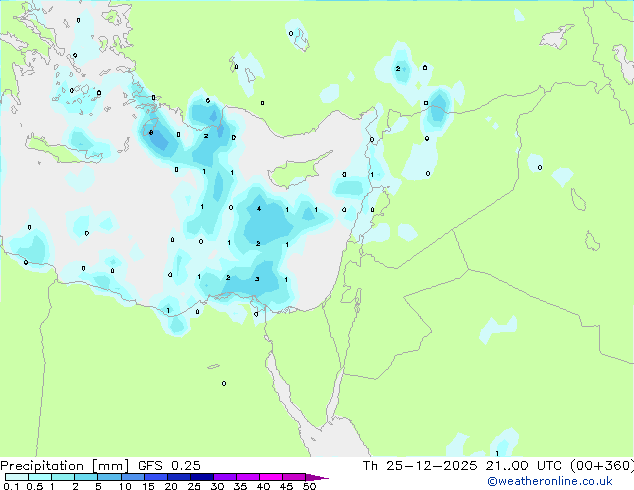Select the 5–10 mm legend swatch
This screenshot has width=634, height=490.
[109, 477]
